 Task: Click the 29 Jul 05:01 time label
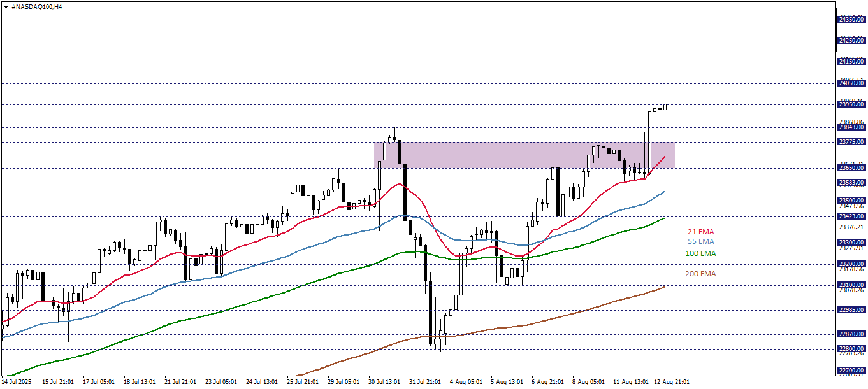pyautogui.click(x=343, y=382)
